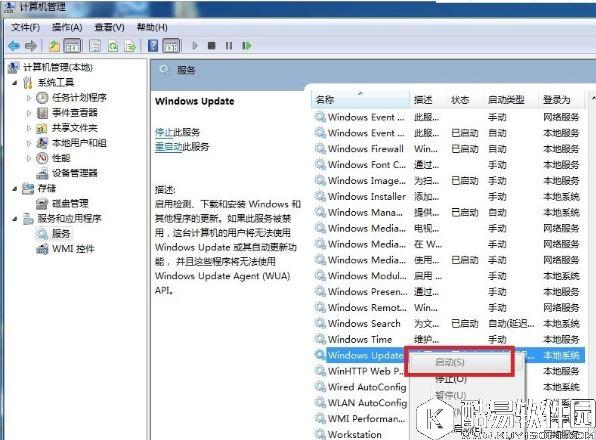Click the Up one level folder icon
Viewport: 596px width, 440px height.
coord(54,46)
